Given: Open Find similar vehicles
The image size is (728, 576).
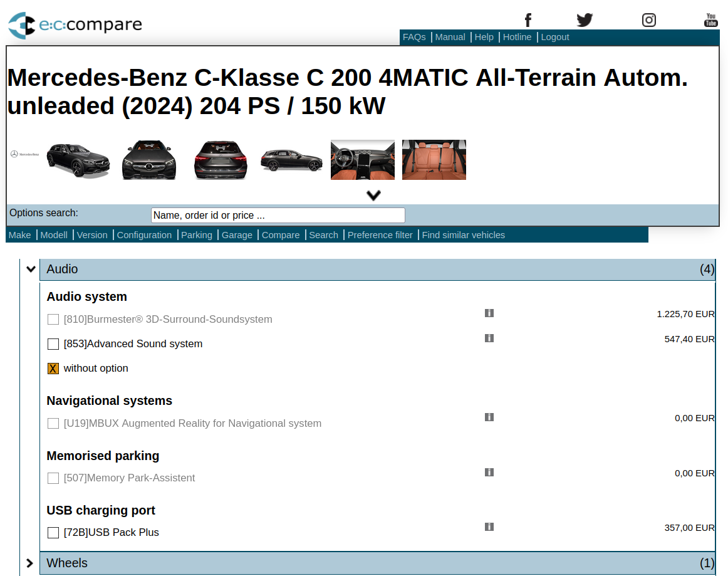Looking at the screenshot, I should [464, 235].
